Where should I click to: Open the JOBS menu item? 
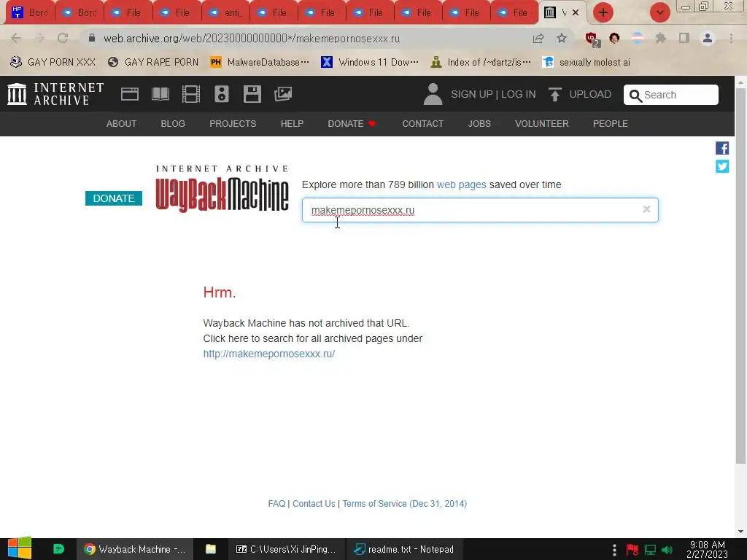coord(479,124)
